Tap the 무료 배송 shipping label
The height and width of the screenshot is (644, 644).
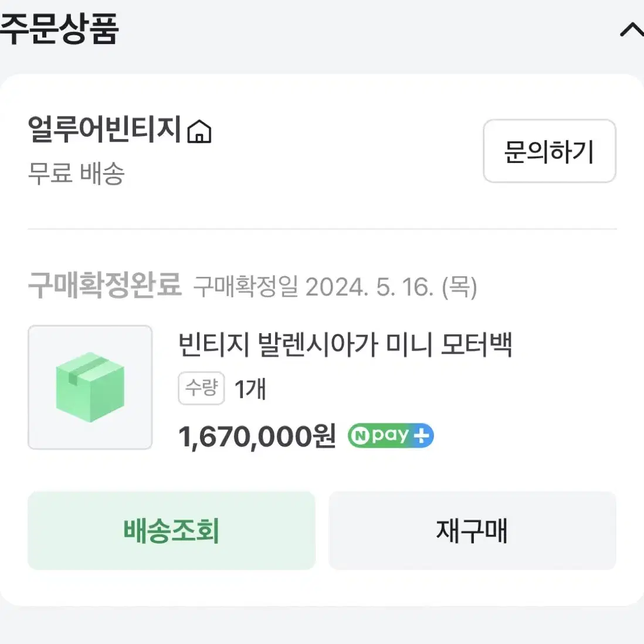click(x=76, y=174)
